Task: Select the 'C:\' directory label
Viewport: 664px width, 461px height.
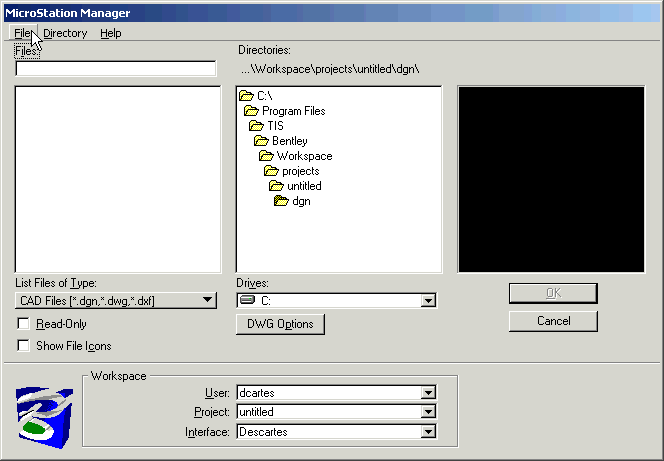Action: [x=265, y=96]
